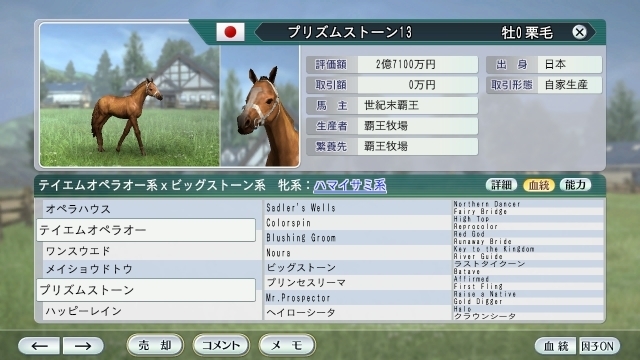Switch to the 血統 tab
The width and height of the screenshot is (640, 360).
(x=539, y=185)
